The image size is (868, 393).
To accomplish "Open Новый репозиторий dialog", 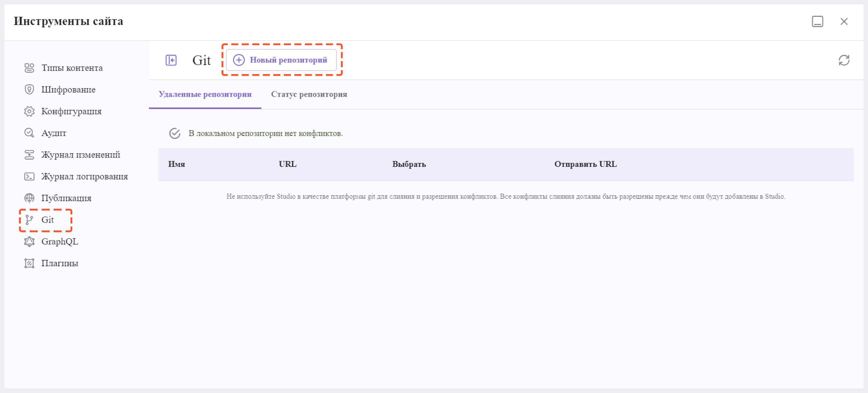I will coord(283,59).
